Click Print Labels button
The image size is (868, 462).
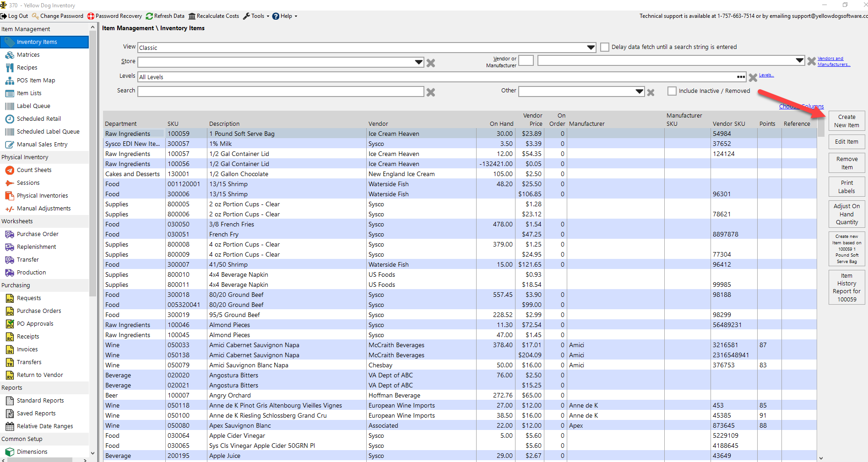[x=846, y=187]
